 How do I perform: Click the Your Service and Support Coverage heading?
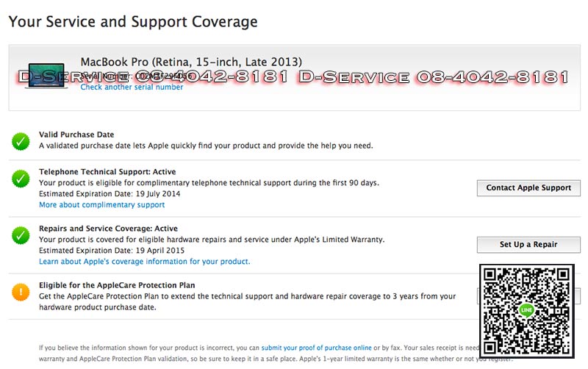pyautogui.click(x=133, y=22)
